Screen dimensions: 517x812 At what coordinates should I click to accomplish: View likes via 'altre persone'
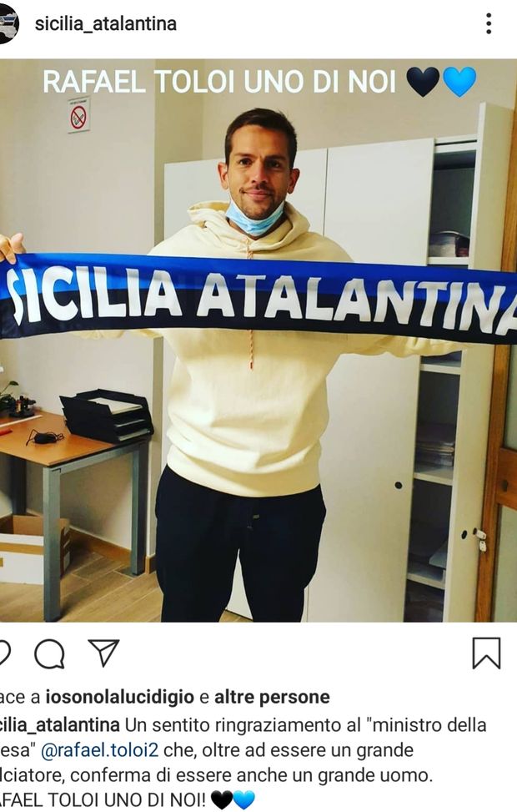click(x=272, y=697)
